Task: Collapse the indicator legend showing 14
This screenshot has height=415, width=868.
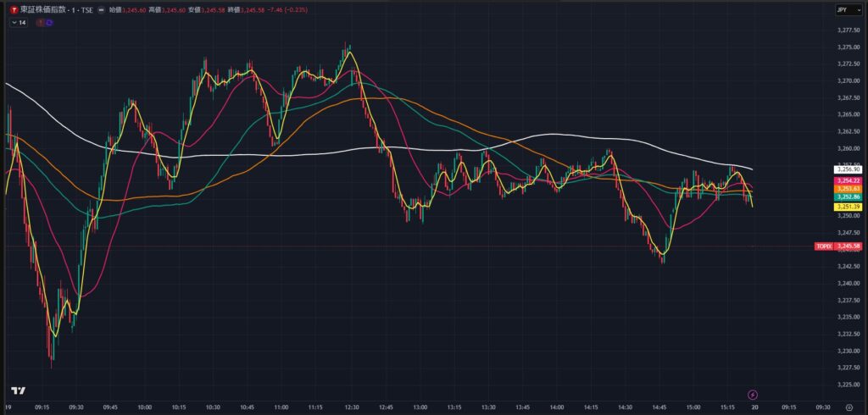Action: coord(14,23)
